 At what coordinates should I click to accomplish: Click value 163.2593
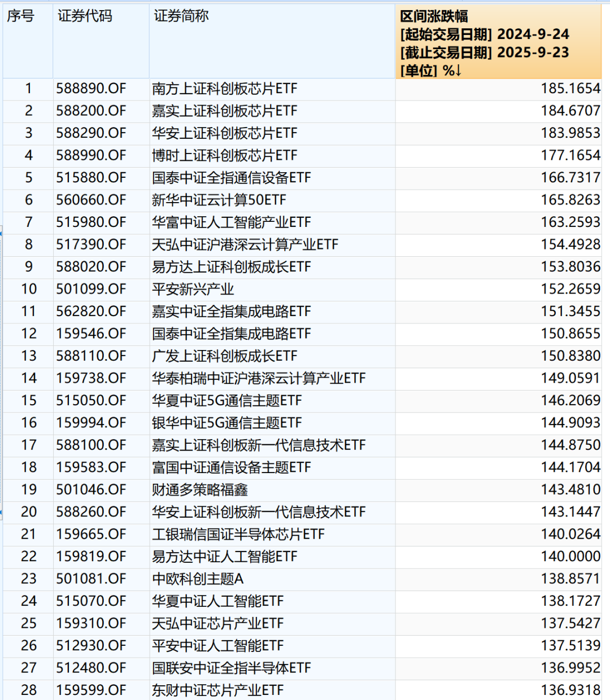coord(570,222)
